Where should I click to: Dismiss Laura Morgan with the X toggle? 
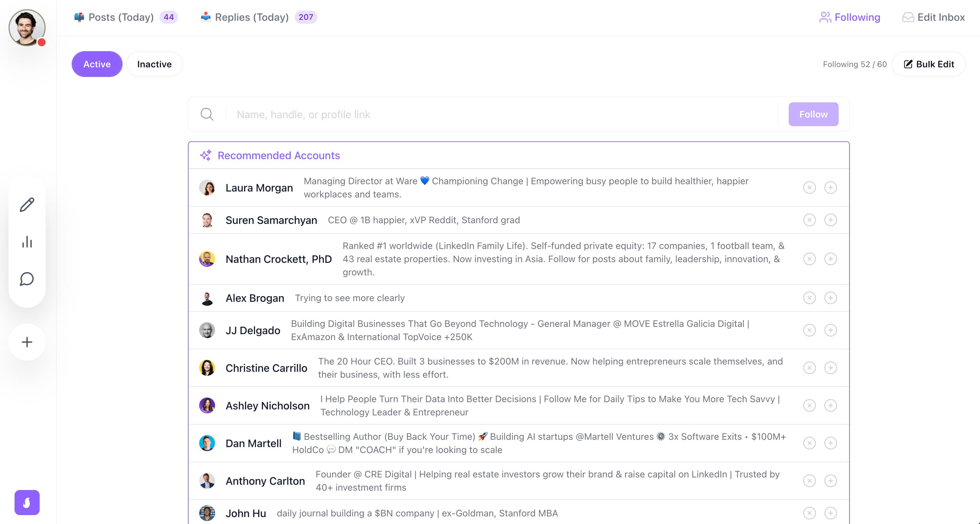click(x=810, y=188)
